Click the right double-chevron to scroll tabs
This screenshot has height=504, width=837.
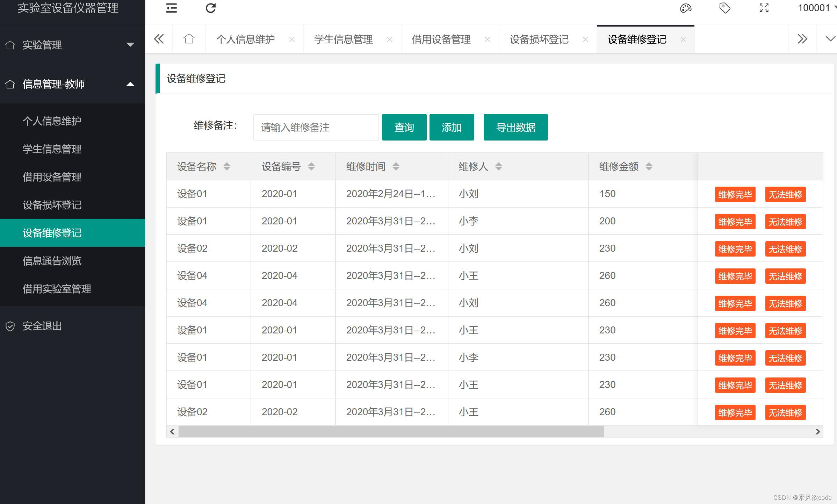802,39
